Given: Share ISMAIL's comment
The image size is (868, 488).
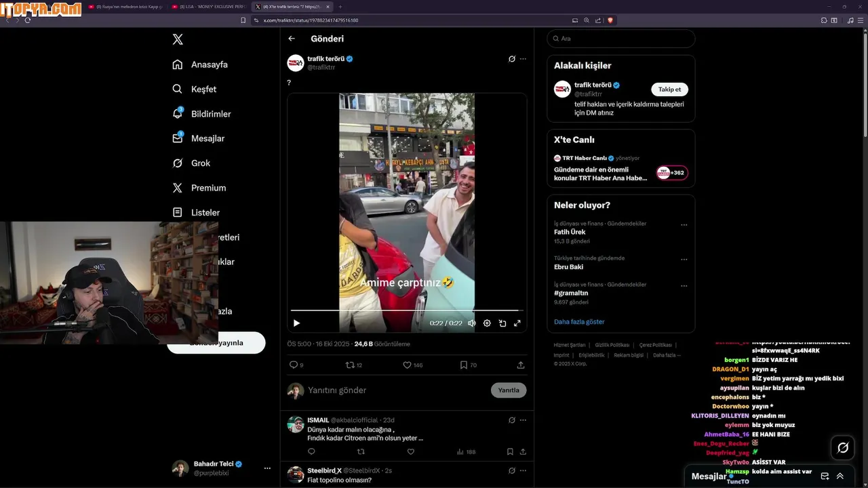Looking at the screenshot, I should 523,451.
